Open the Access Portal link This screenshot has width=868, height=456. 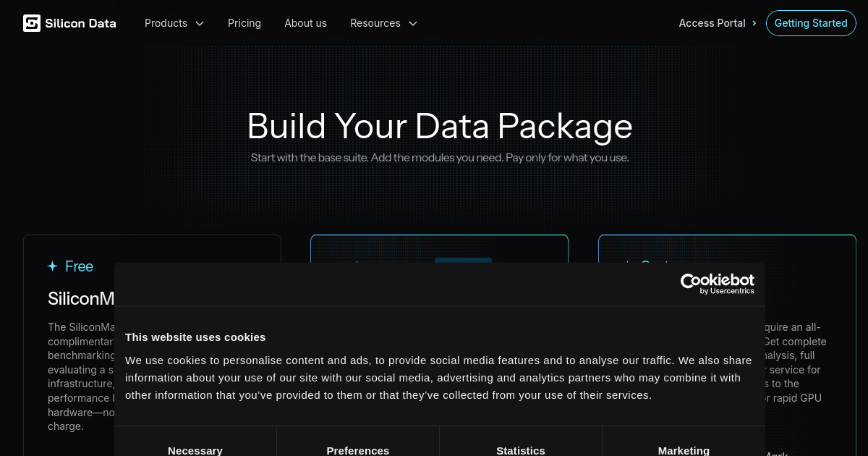pyautogui.click(x=712, y=23)
